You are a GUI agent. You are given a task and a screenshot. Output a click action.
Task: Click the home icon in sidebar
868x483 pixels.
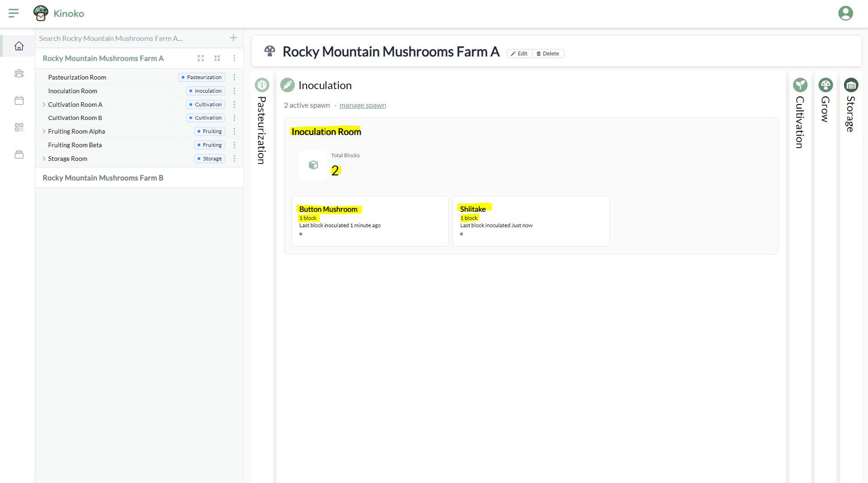19,46
